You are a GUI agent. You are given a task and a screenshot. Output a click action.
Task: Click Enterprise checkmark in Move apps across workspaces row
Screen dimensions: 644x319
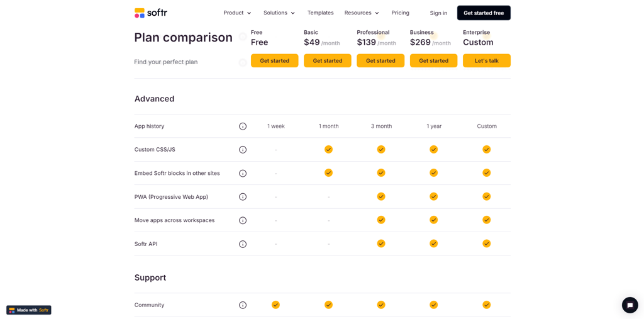pyautogui.click(x=487, y=220)
